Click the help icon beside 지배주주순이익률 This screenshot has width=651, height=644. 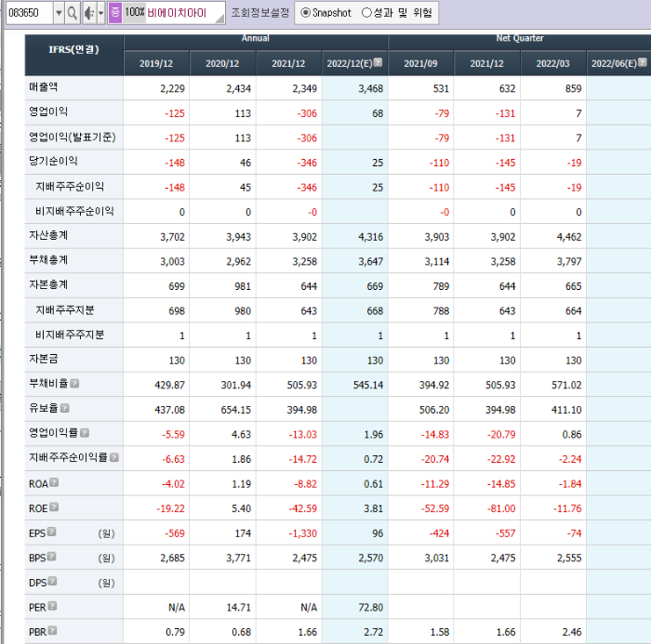tap(114, 457)
